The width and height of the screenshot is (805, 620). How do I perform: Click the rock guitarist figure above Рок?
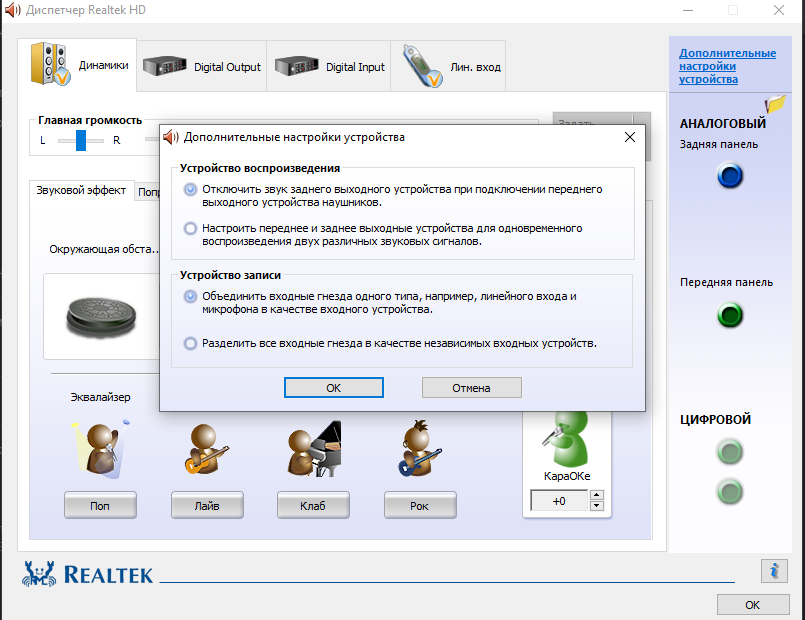[420, 448]
